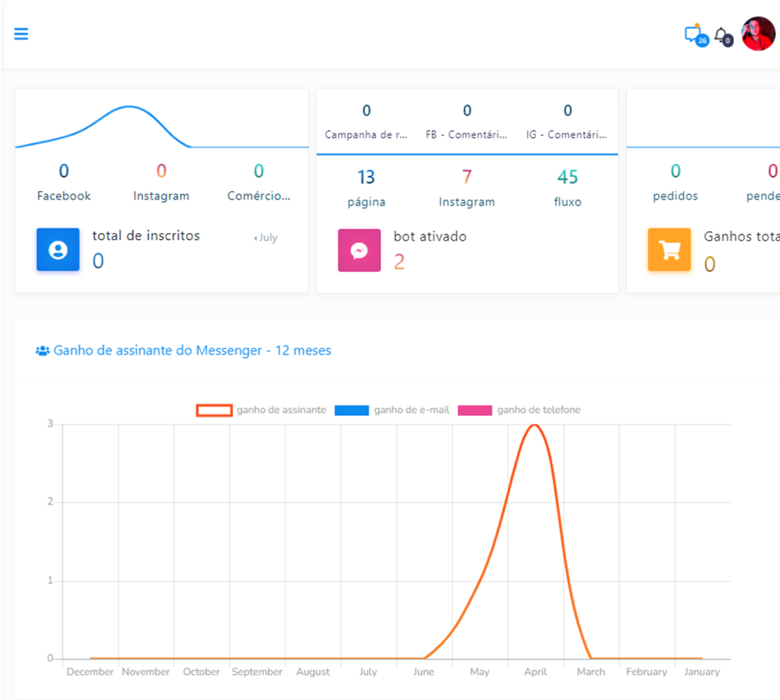Click 'Ganho de assinante do Messenger' heading

tap(192, 350)
